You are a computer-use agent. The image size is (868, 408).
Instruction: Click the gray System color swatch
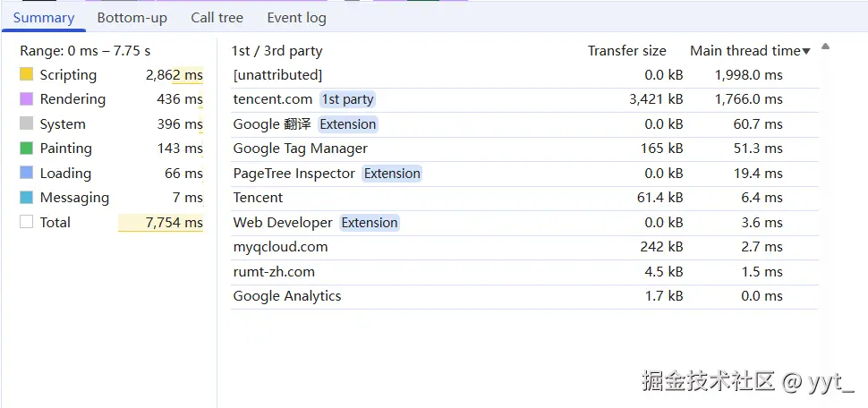(x=26, y=124)
